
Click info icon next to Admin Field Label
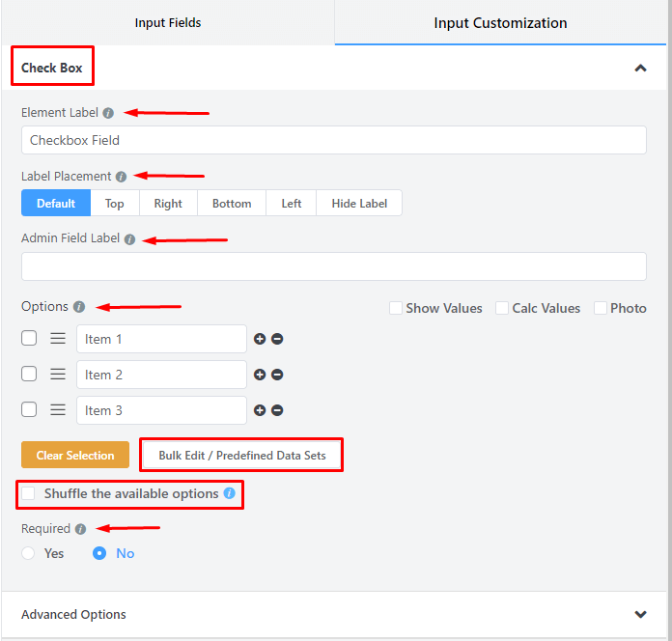pos(129,239)
